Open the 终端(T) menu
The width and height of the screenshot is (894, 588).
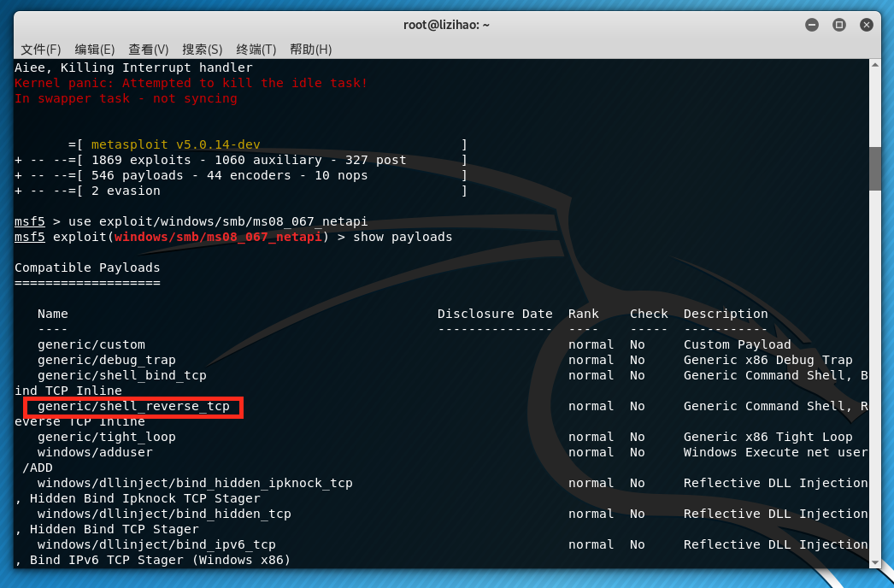point(256,50)
